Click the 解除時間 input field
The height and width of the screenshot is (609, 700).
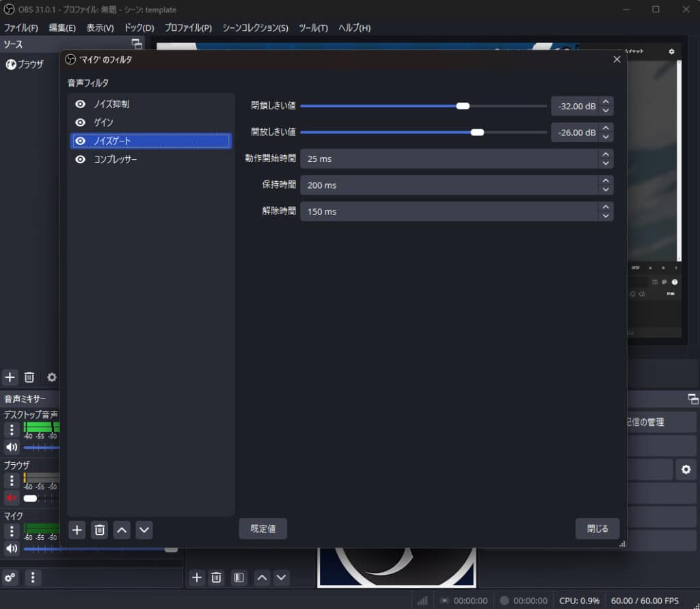448,211
